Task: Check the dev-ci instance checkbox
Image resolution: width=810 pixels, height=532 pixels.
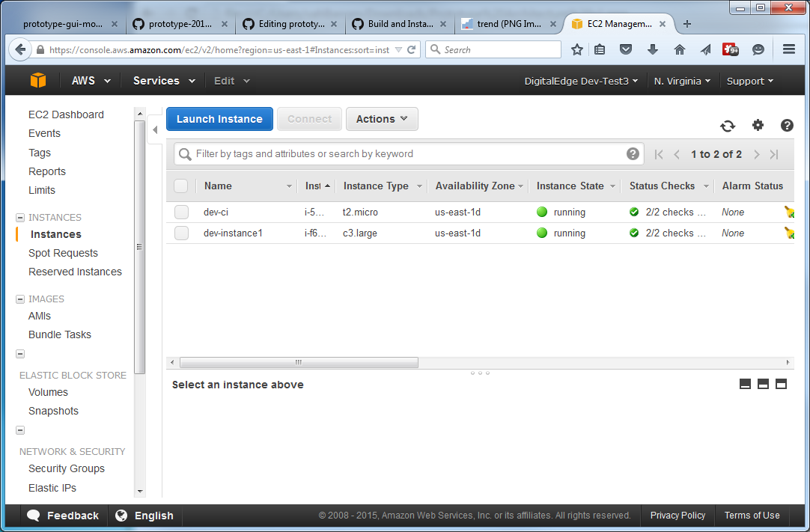Action: pos(181,212)
